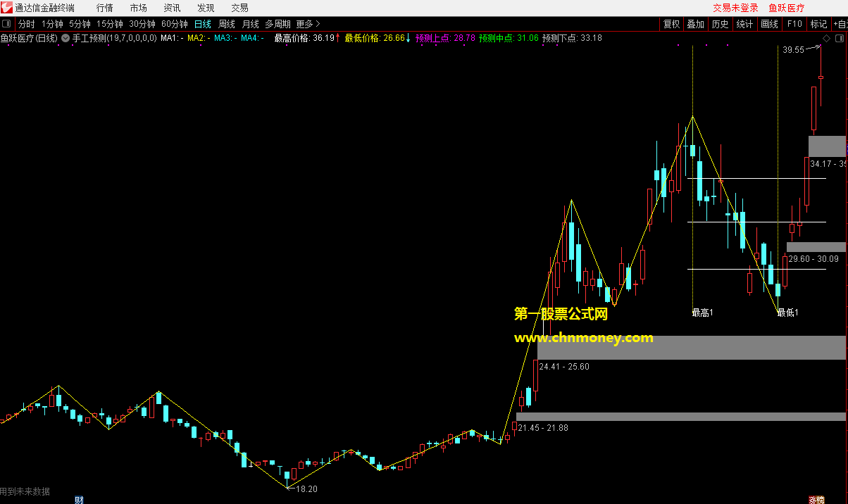The width and height of the screenshot is (848, 504).
Task: Click the 21.45 - 21.88 gap label
Action: click(x=543, y=427)
